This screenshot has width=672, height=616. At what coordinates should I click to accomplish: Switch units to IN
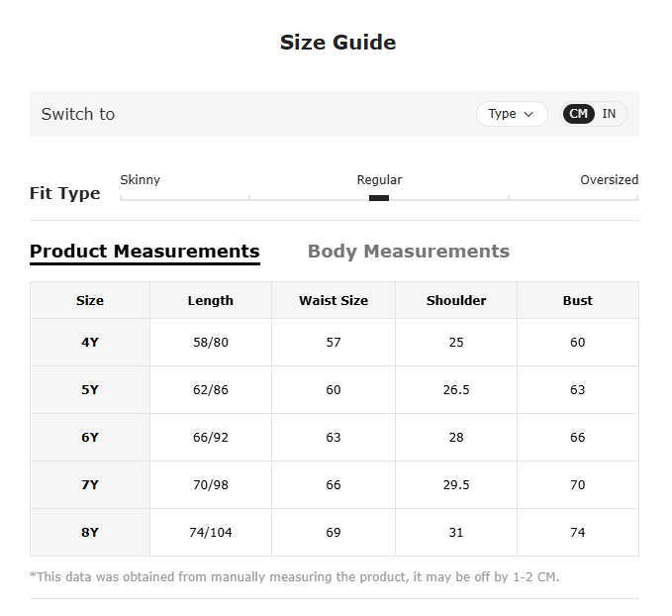click(609, 114)
